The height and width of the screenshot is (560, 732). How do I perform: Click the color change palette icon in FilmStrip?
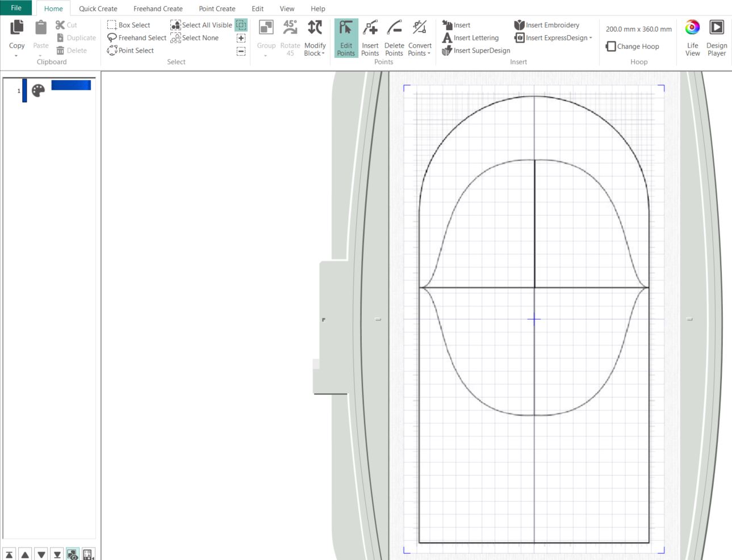[38, 91]
